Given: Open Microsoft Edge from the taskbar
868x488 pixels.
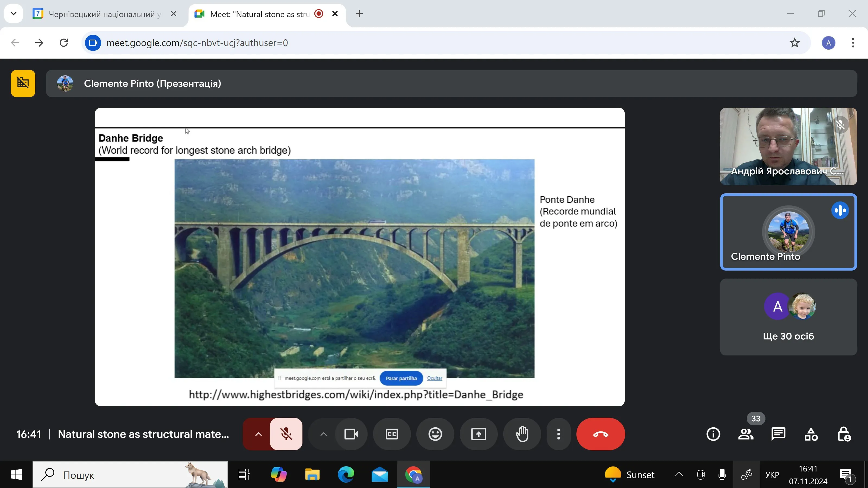Looking at the screenshot, I should 346,475.
